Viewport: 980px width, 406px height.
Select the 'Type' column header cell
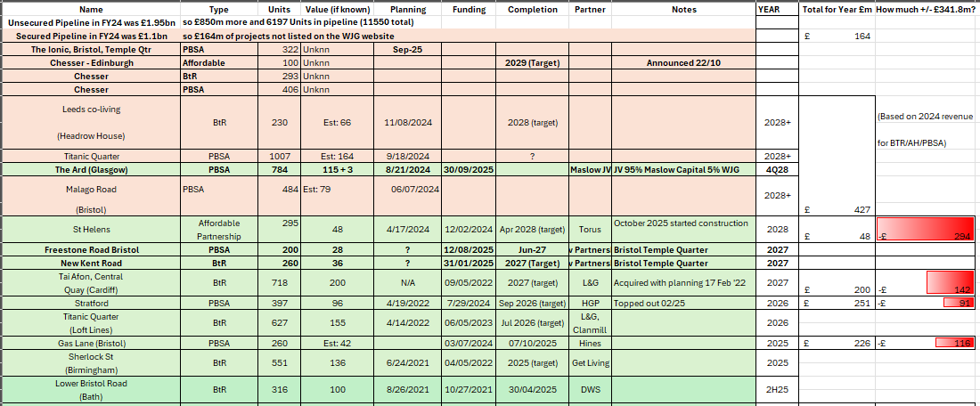[219, 10]
